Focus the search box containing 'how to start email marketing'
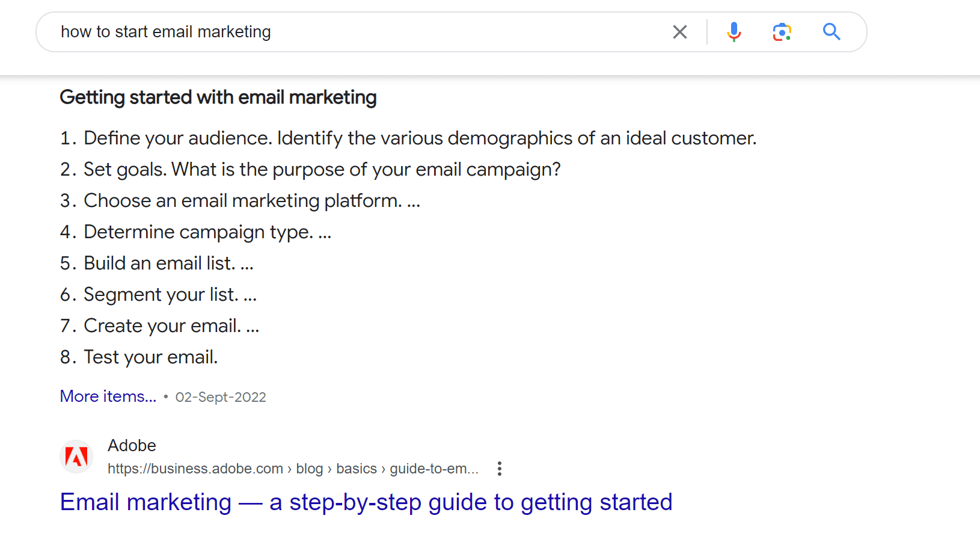The width and height of the screenshot is (980, 536). click(x=361, y=32)
